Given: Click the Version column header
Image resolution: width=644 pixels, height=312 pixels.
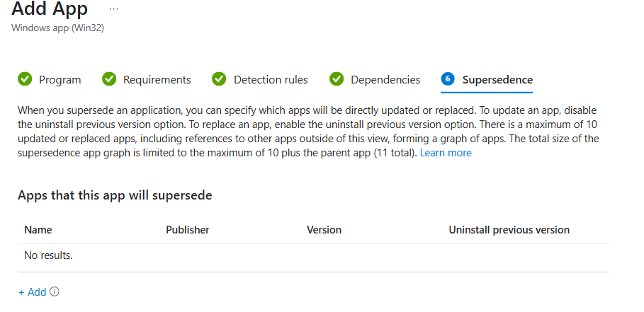Looking at the screenshot, I should [x=324, y=230].
